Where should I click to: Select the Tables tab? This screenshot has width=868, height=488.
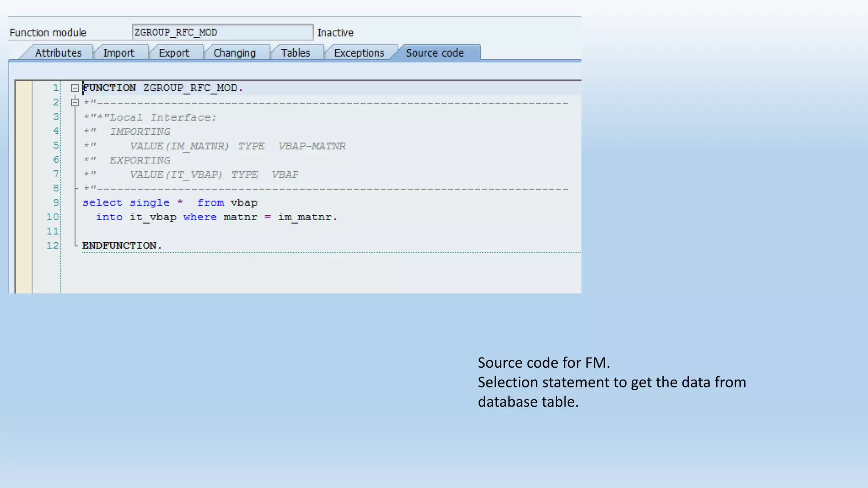(x=295, y=53)
